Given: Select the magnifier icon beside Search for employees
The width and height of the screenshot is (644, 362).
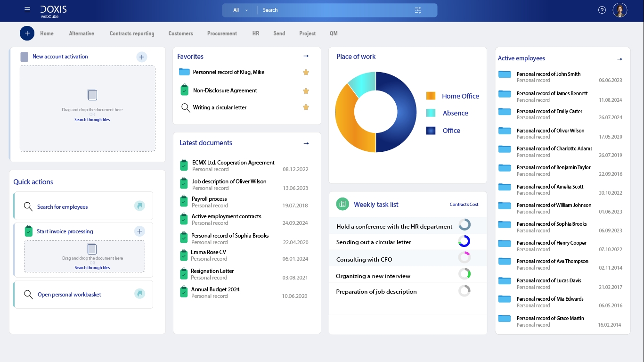Looking at the screenshot, I should point(28,206).
